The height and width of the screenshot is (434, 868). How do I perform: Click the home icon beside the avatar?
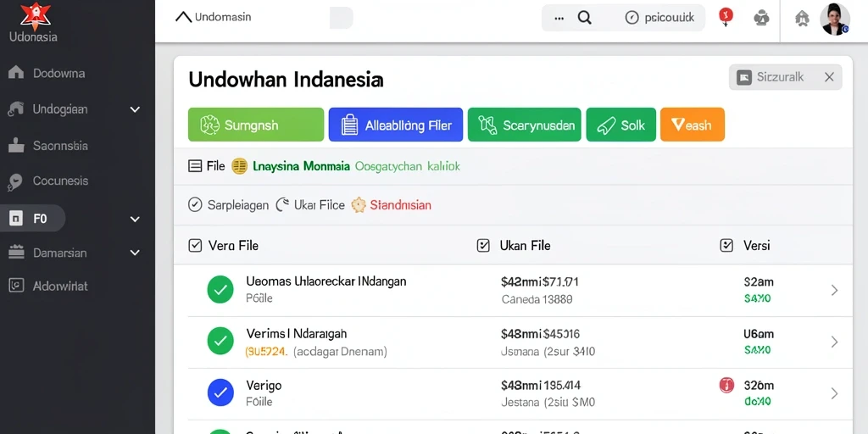802,19
